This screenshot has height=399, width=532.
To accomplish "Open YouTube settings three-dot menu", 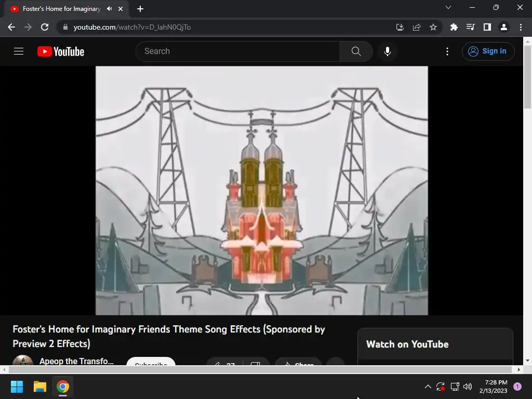I will (x=447, y=51).
